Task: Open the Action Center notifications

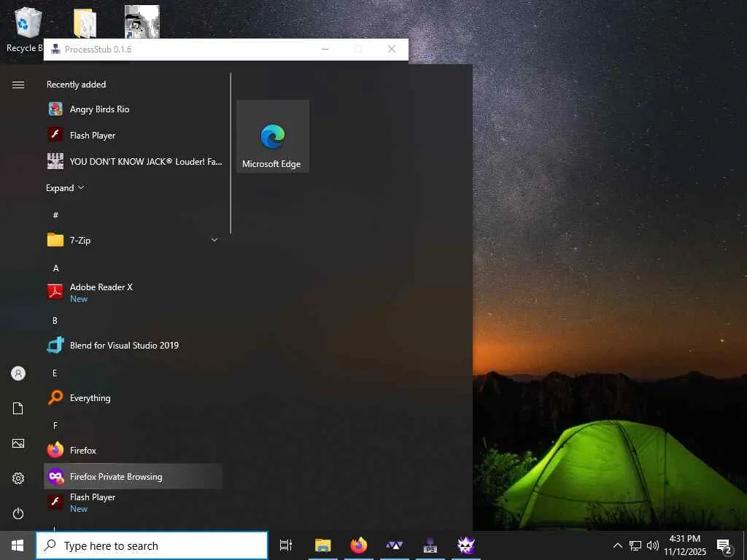Action: coord(724,545)
